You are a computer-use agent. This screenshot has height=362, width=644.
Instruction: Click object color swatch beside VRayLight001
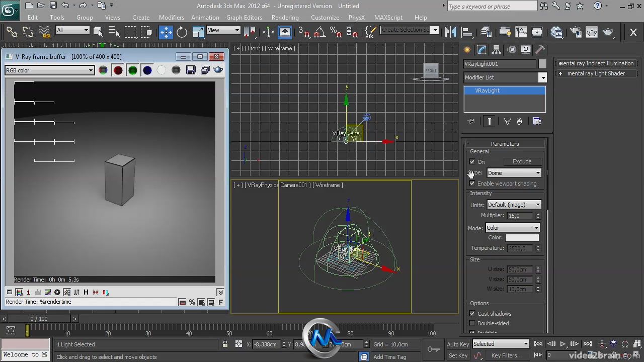(542, 64)
